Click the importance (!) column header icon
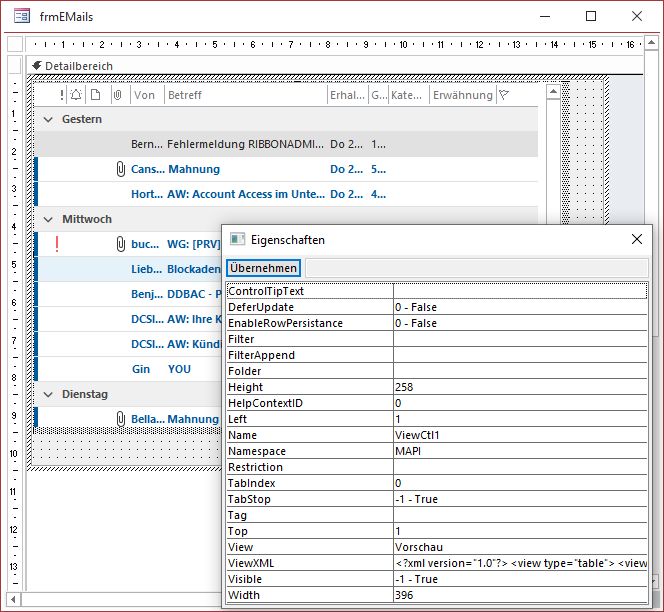This screenshot has height=612, width=664. [62, 95]
